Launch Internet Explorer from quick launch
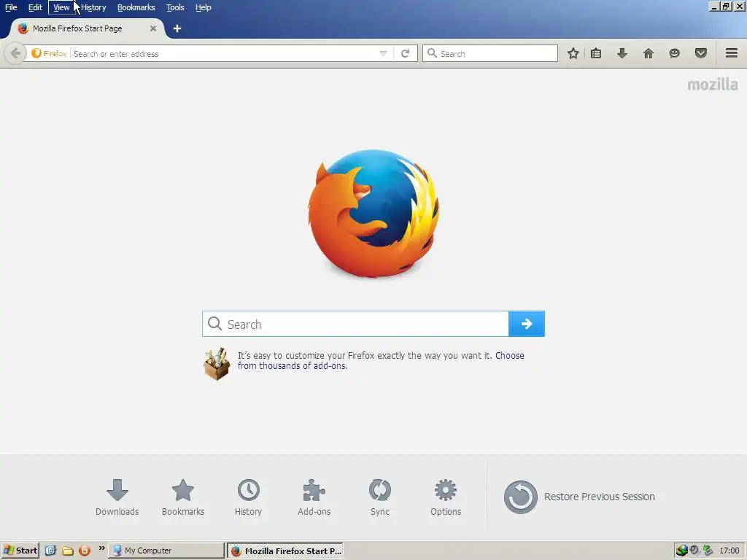Screen dimensions: 747x560 pos(50,551)
